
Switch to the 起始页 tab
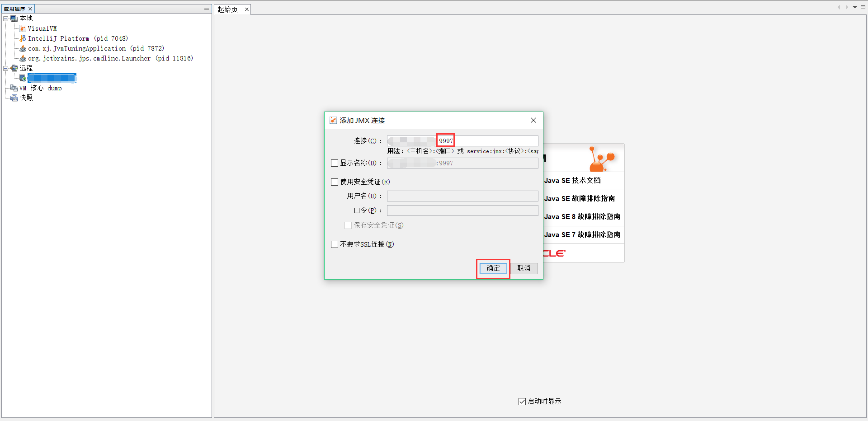click(x=228, y=9)
